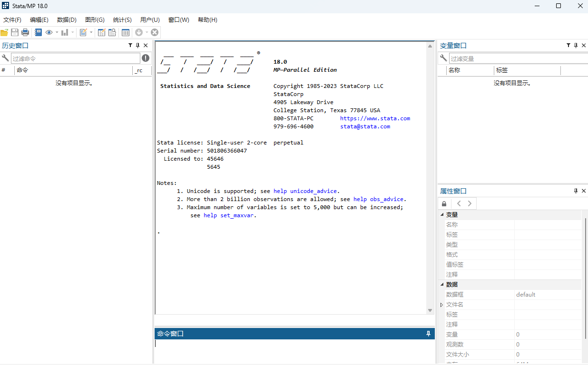The height and width of the screenshot is (366, 588).
Task: Click the Results window scrollbar up arrow
Action: (x=430, y=45)
